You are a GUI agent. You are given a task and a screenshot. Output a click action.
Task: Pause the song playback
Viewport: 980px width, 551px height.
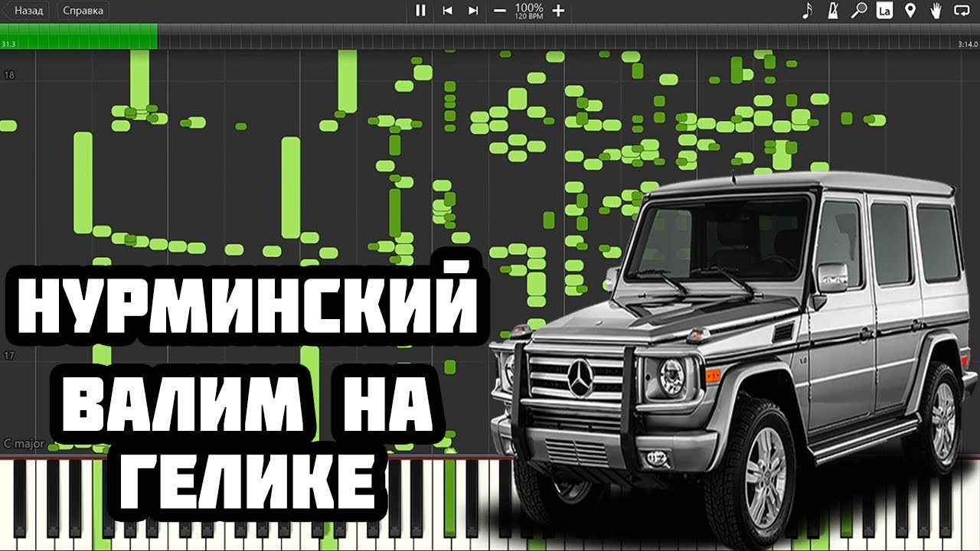coord(420,11)
